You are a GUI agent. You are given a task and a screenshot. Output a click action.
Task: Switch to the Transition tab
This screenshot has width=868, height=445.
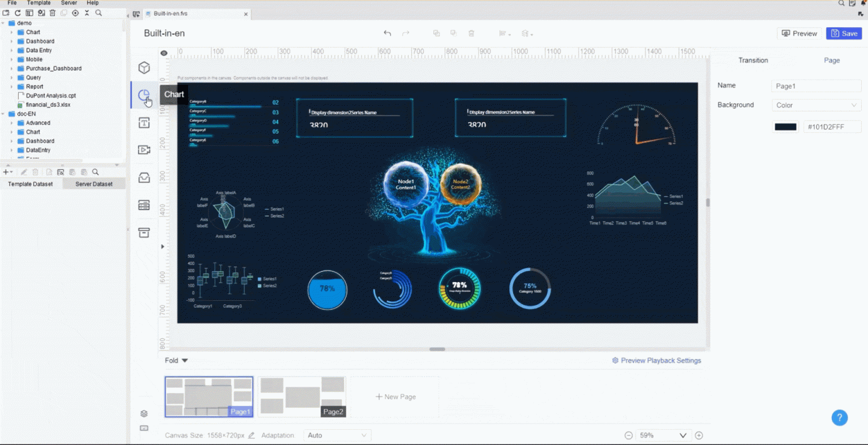click(x=753, y=60)
